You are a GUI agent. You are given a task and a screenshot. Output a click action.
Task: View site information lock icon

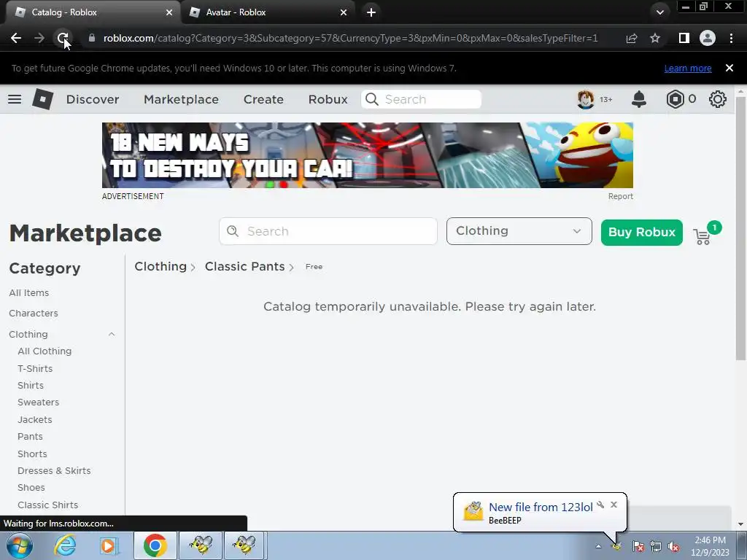click(x=92, y=38)
